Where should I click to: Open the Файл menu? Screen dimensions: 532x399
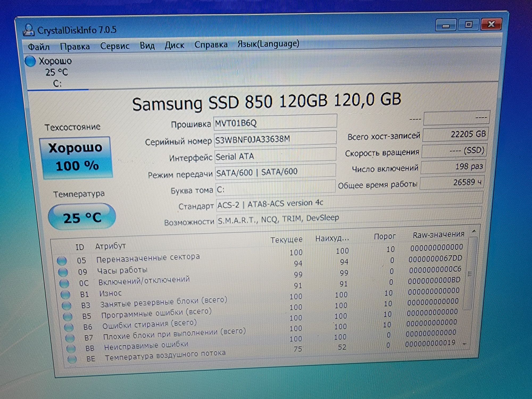[x=39, y=47]
